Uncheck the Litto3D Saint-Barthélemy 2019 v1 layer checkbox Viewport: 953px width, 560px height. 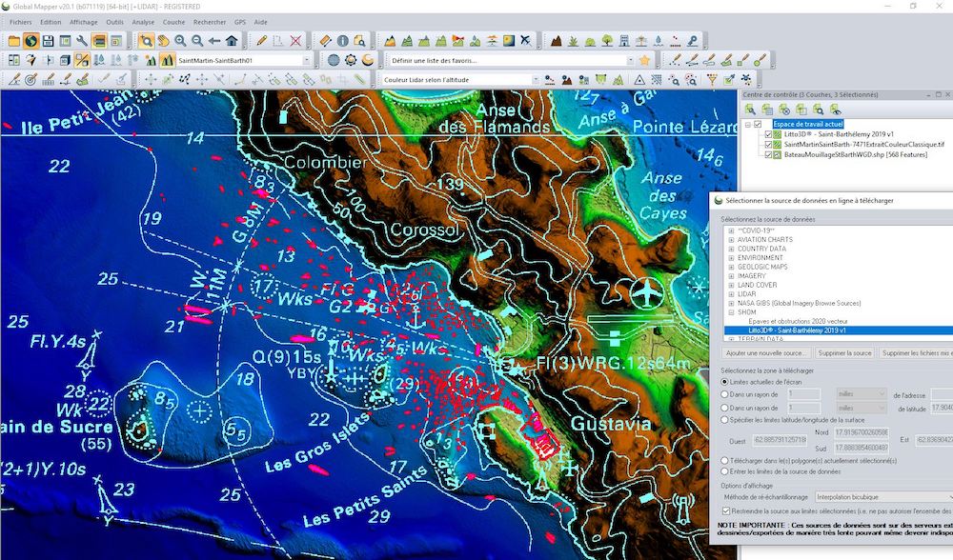pyautogui.click(x=768, y=134)
